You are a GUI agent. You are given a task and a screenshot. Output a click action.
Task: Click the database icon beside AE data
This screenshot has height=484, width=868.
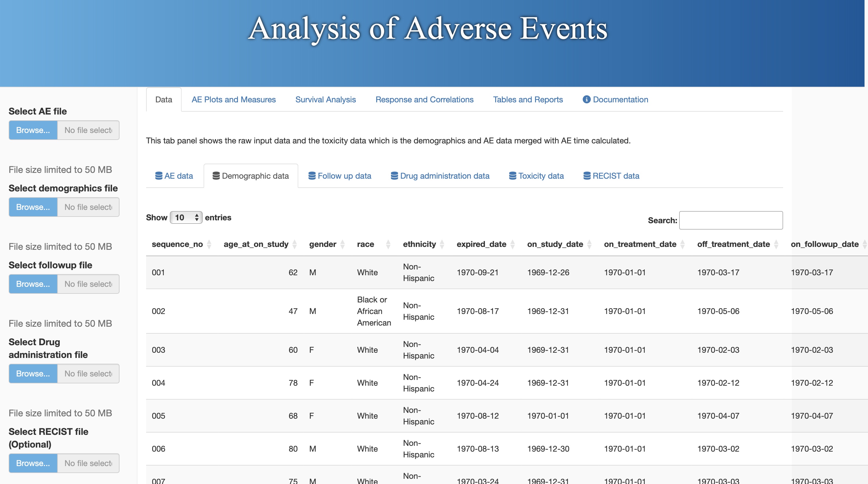[x=158, y=176]
